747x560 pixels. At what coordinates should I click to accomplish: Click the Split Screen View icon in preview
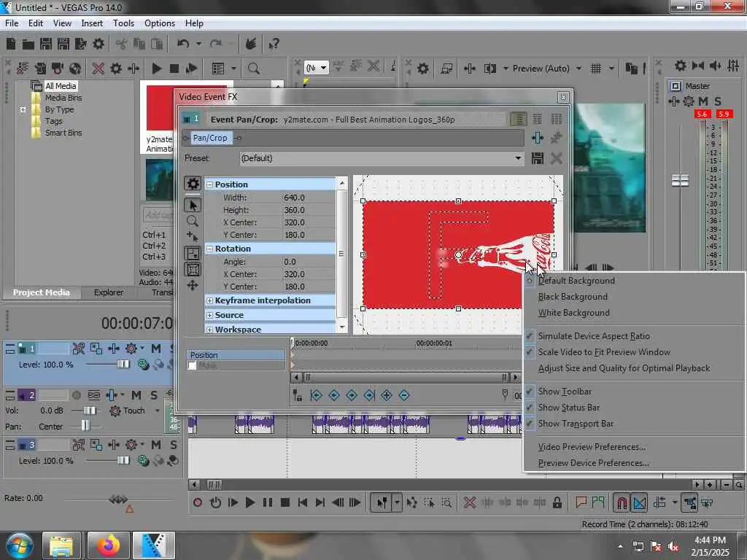point(490,69)
